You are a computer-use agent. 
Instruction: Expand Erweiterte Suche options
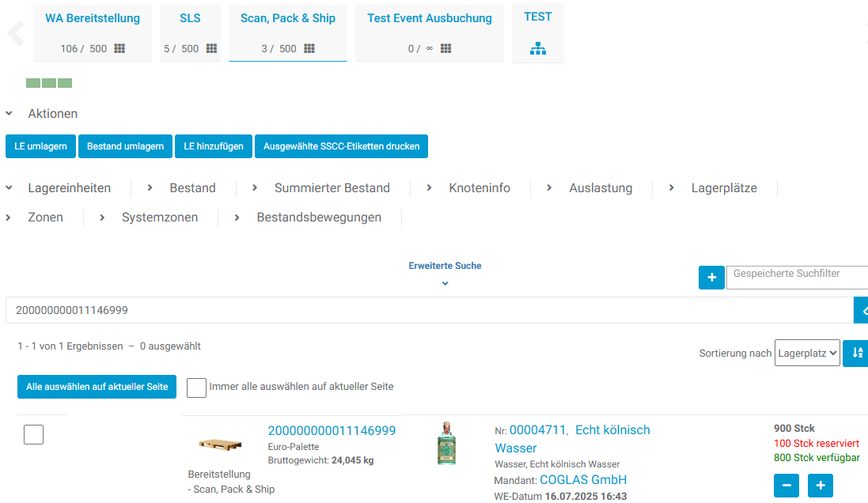click(x=445, y=282)
